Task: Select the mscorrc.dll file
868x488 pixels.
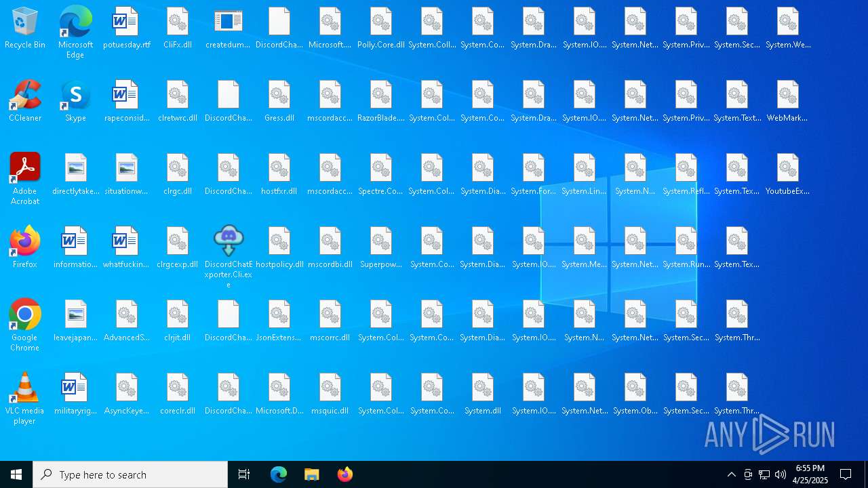Action: click(330, 321)
